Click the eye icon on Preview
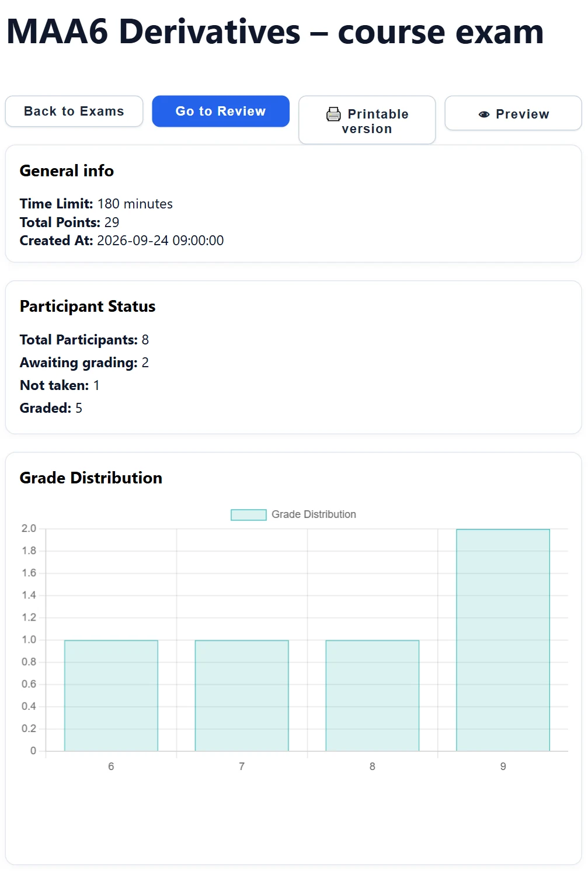Screen dimensions: 588x888 pos(484,114)
